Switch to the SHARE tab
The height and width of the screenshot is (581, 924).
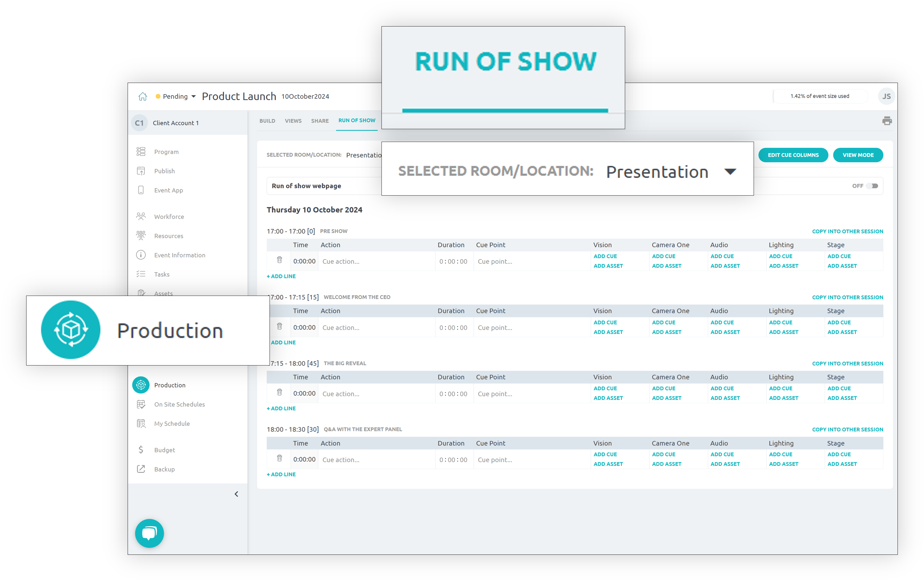click(x=320, y=121)
